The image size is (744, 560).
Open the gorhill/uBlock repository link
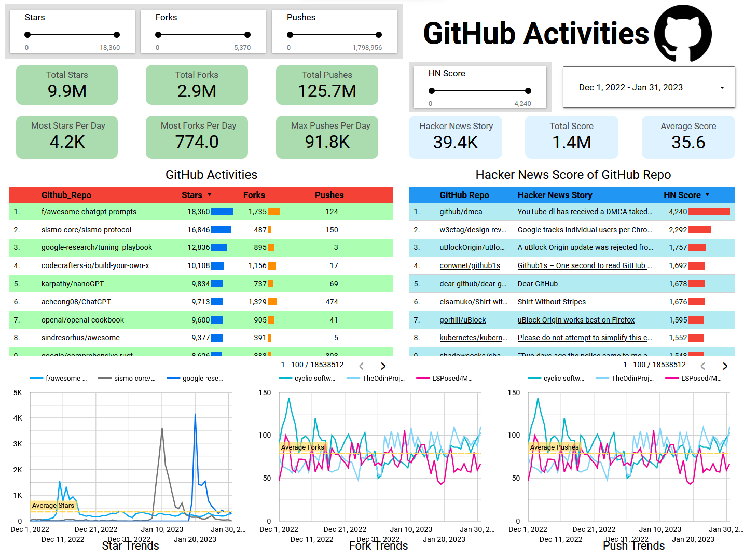click(462, 320)
